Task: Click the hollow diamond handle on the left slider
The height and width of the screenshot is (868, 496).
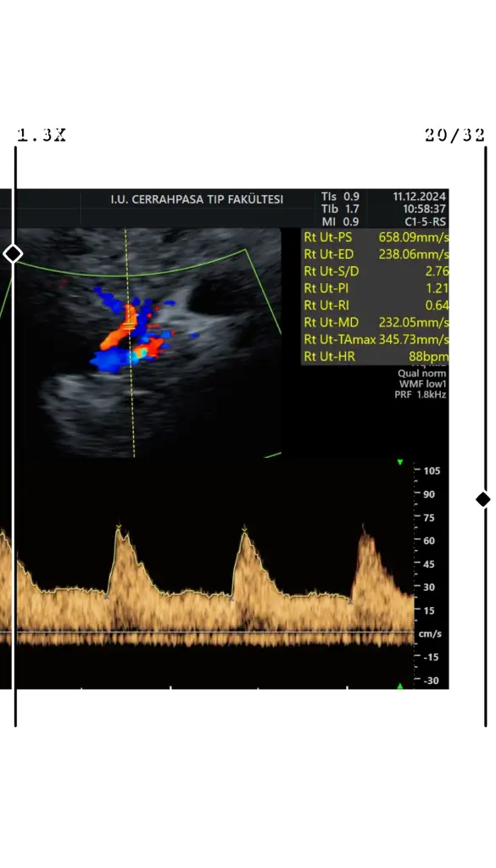Action: coord(13,254)
